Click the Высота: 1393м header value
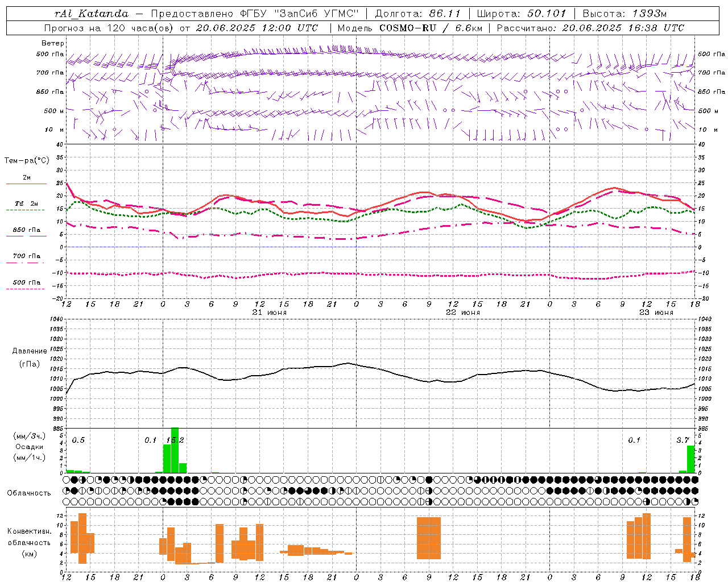 pos(624,14)
